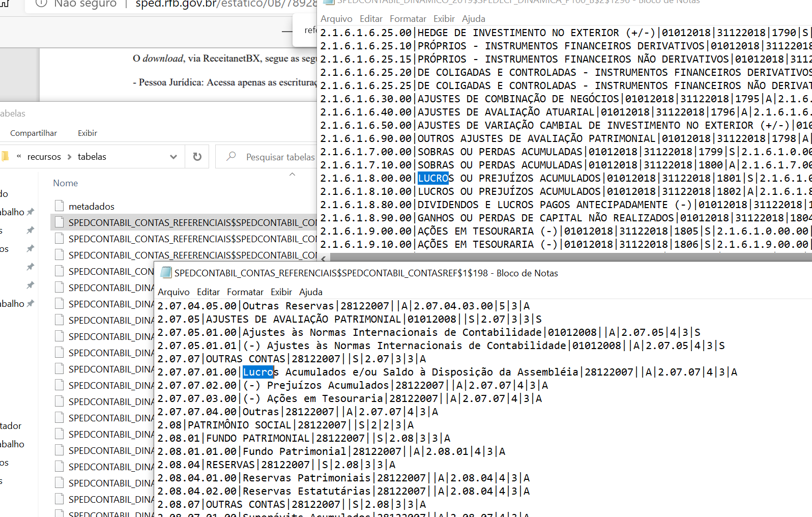The height and width of the screenshot is (517, 812).
Task: Click the magnifier icon in the Explorer search box
Action: [231, 156]
